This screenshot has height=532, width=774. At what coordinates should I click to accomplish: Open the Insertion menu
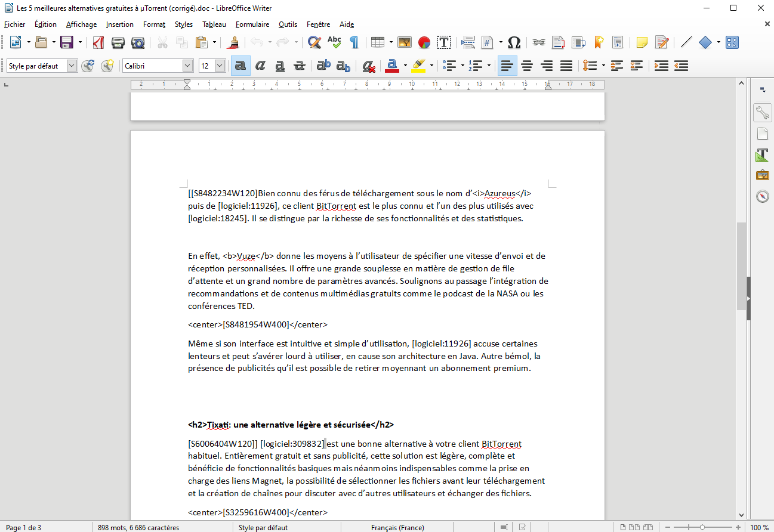(x=119, y=24)
